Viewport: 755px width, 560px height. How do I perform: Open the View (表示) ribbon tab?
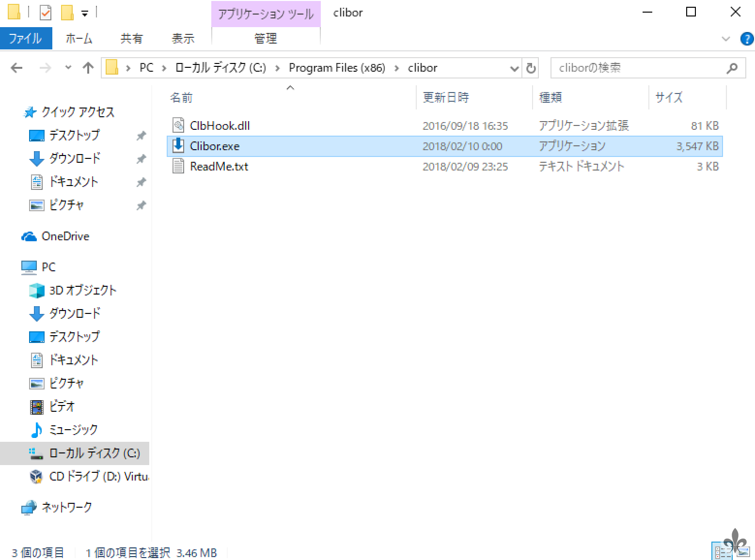point(183,38)
